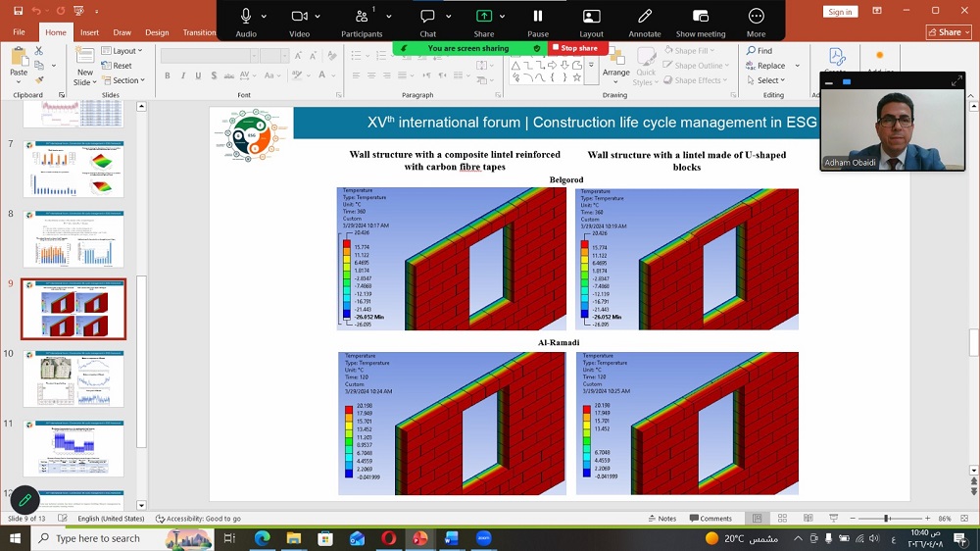Click the Sign in button
Image resolution: width=980 pixels, height=551 pixels.
tap(840, 12)
